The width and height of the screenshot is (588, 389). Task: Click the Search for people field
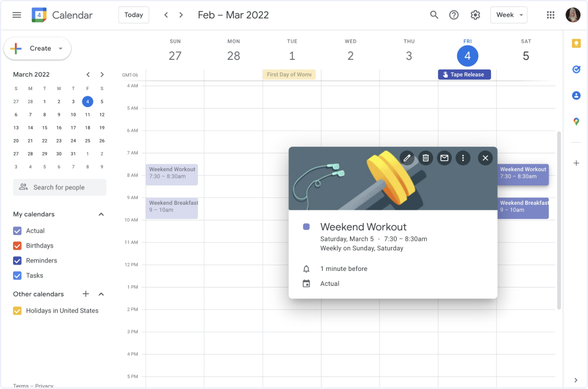[x=59, y=187]
